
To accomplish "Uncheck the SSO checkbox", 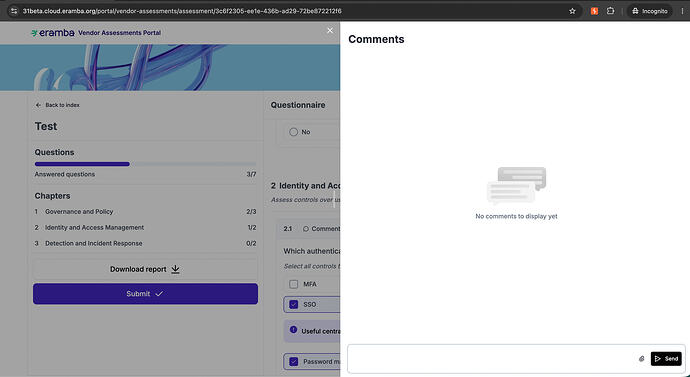I will [294, 304].
